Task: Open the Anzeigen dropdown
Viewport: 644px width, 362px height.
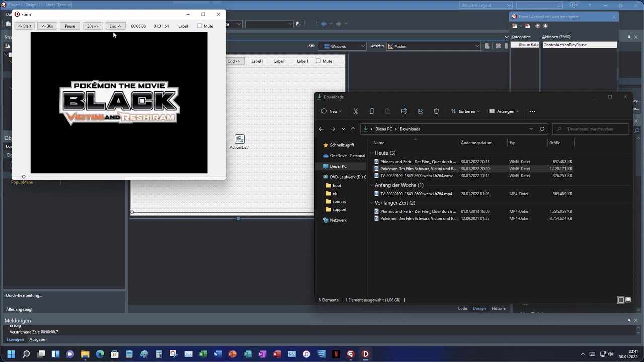Action: 504,111
